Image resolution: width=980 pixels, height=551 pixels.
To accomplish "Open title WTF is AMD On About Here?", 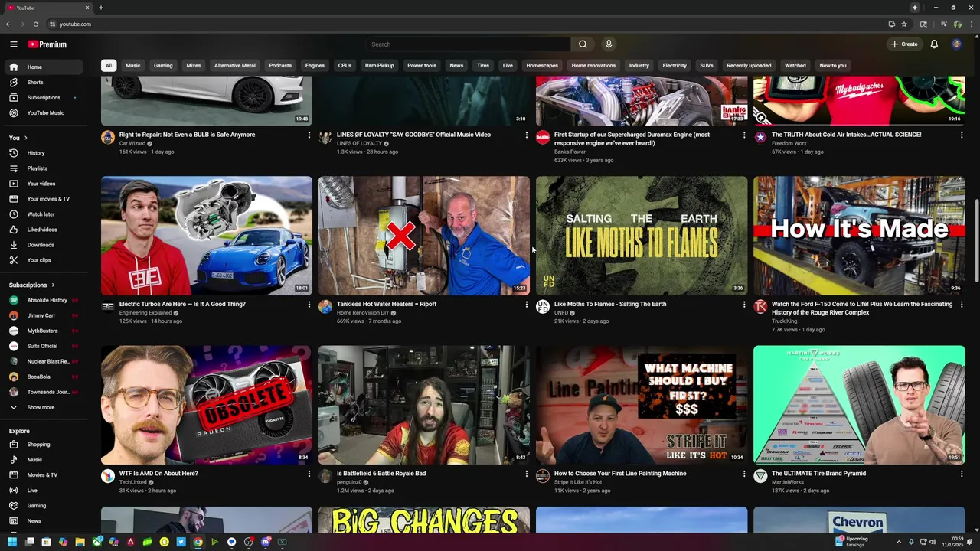I will pyautogui.click(x=158, y=474).
